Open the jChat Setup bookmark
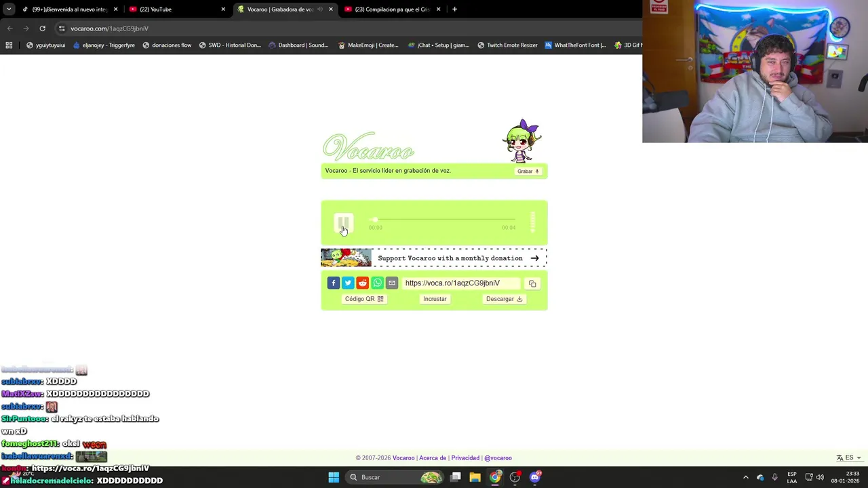The width and height of the screenshot is (868, 488). click(439, 45)
